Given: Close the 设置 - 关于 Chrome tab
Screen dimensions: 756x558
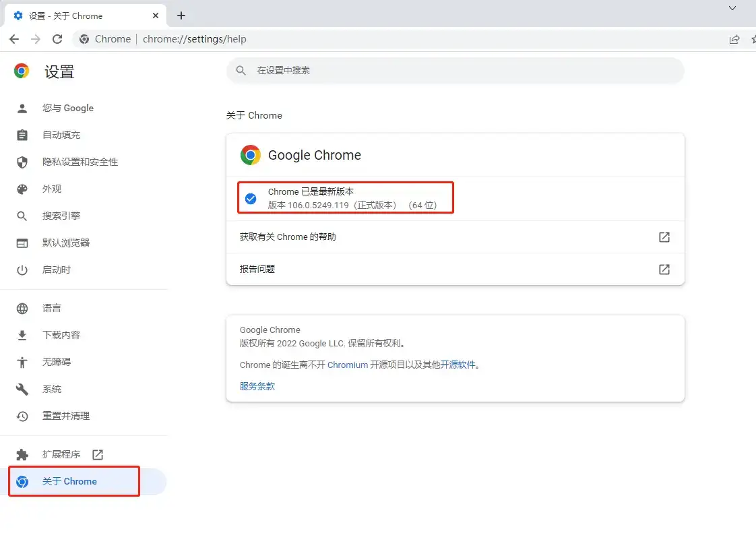Looking at the screenshot, I should (x=155, y=15).
